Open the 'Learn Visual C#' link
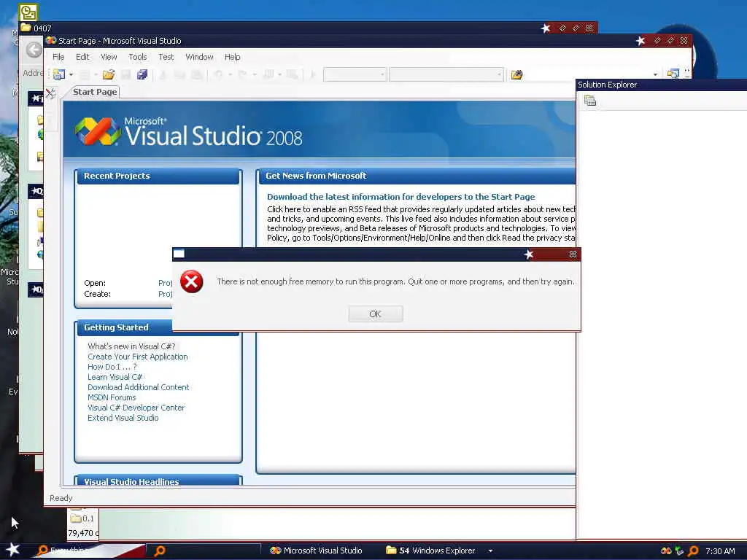The width and height of the screenshot is (747, 560). tap(115, 377)
